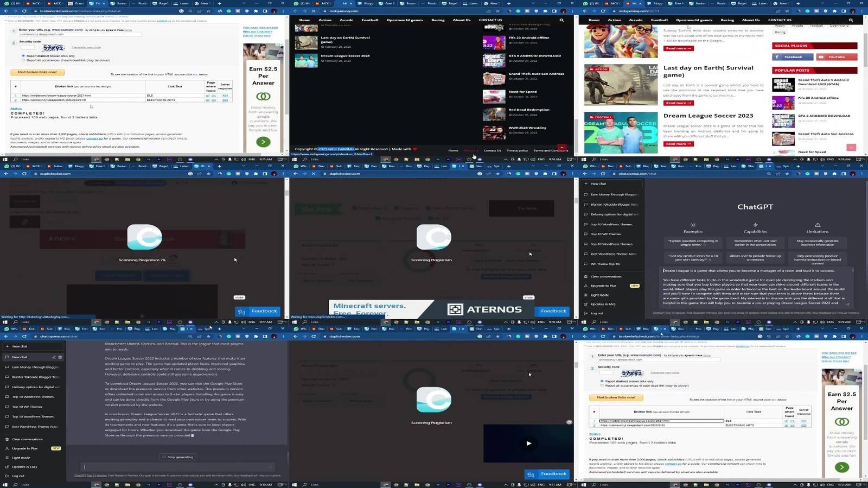This screenshot has width=868, height=488.
Task: Go forward in video-ad Duplichecker browser window
Action: coord(304,337)
